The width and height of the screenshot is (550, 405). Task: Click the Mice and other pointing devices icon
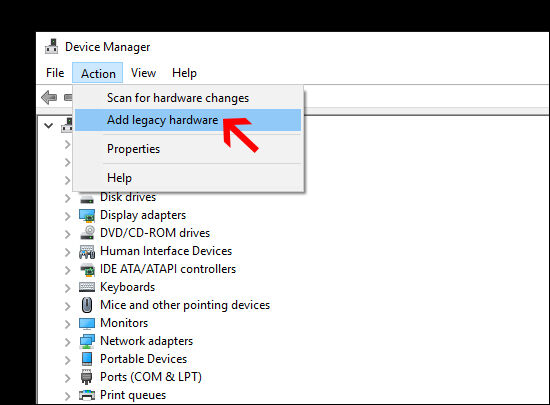pos(87,305)
